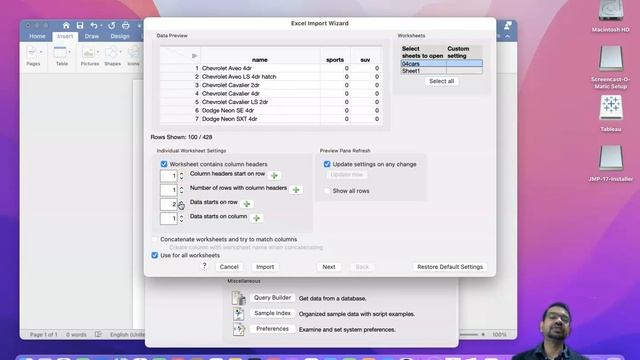
Task: Click the share icon in Word window
Action: [508, 26]
